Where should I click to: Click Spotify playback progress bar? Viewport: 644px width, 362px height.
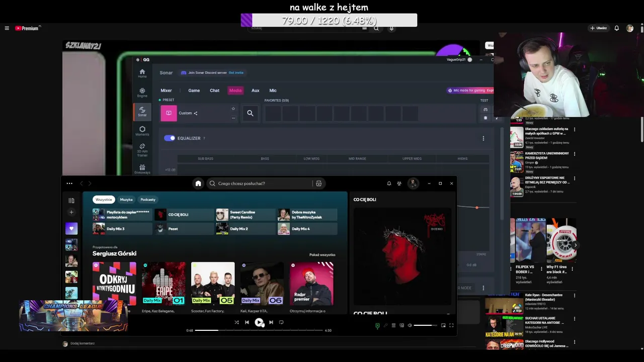(259, 330)
